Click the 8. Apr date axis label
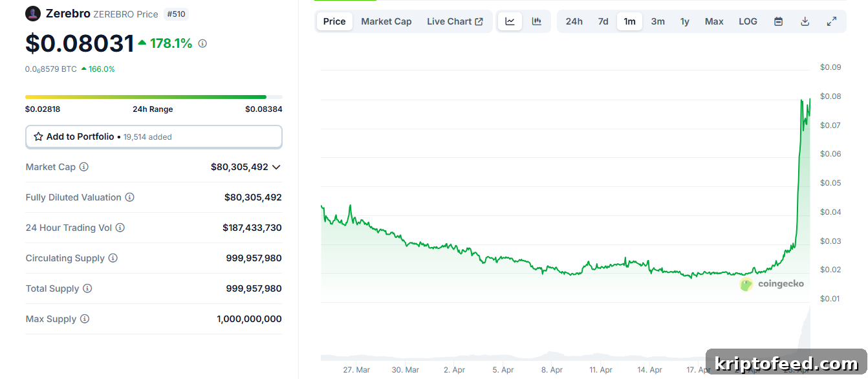The height and width of the screenshot is (379, 868). (552, 370)
